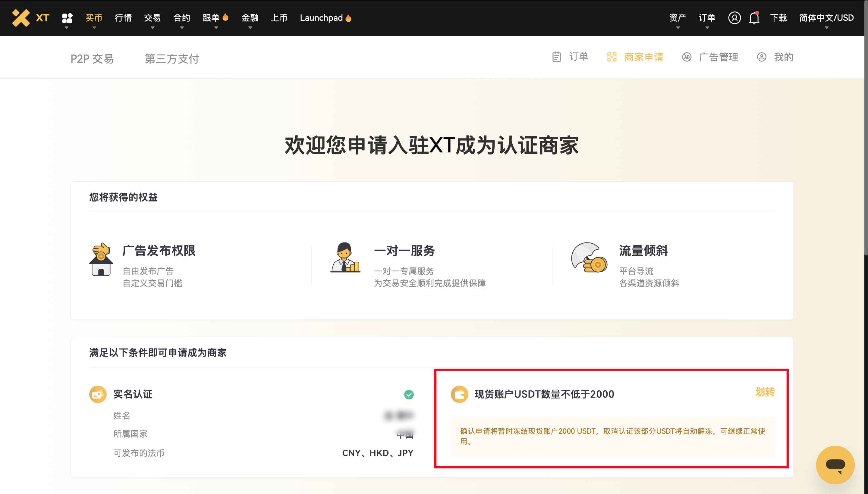Viewport: 868px width, 494px height.
Task: Click the XT logo in header
Action: pyautogui.click(x=30, y=18)
